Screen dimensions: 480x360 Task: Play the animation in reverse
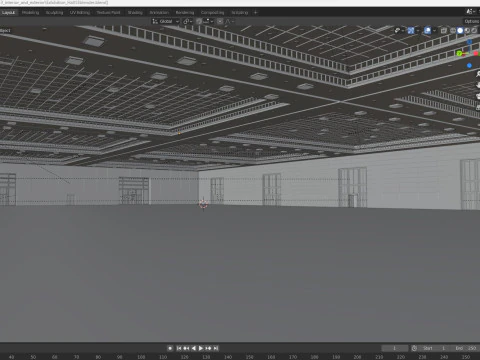pyautogui.click(x=194, y=348)
